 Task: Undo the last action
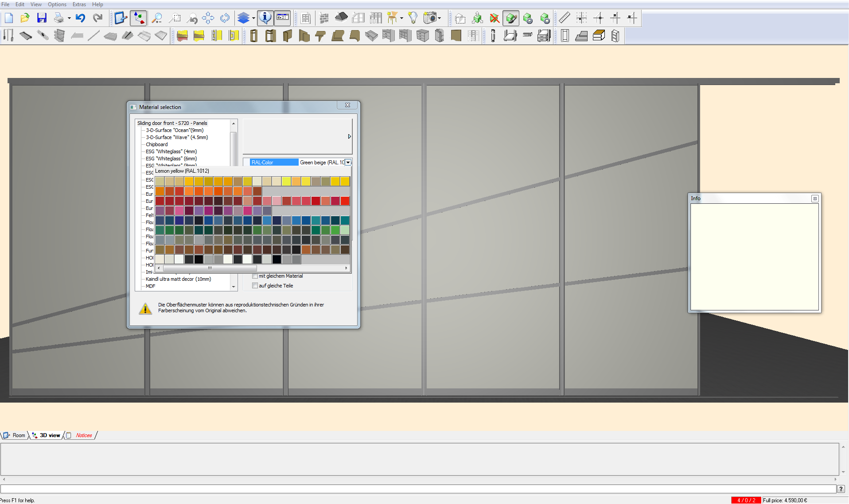click(80, 18)
